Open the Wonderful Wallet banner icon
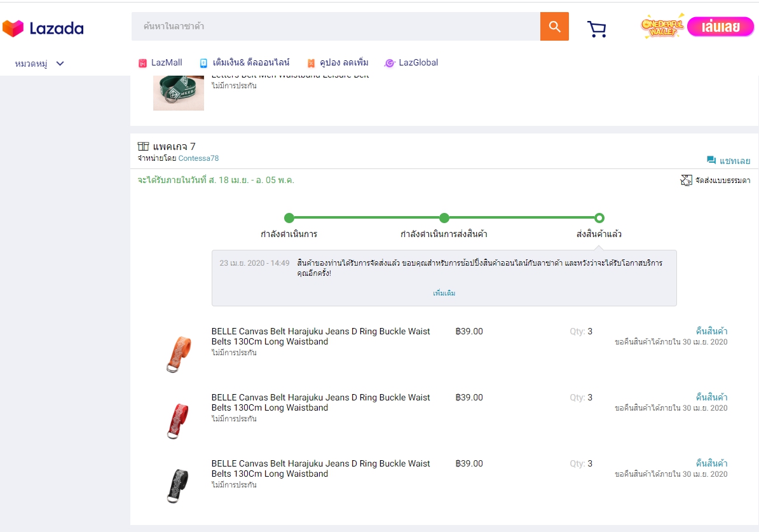Screen dimensions: 759x532 (662, 26)
